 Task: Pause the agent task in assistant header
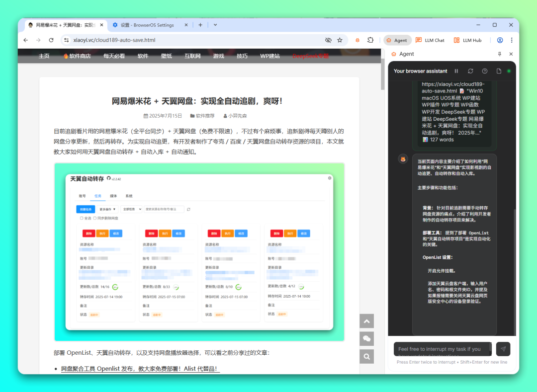click(456, 71)
